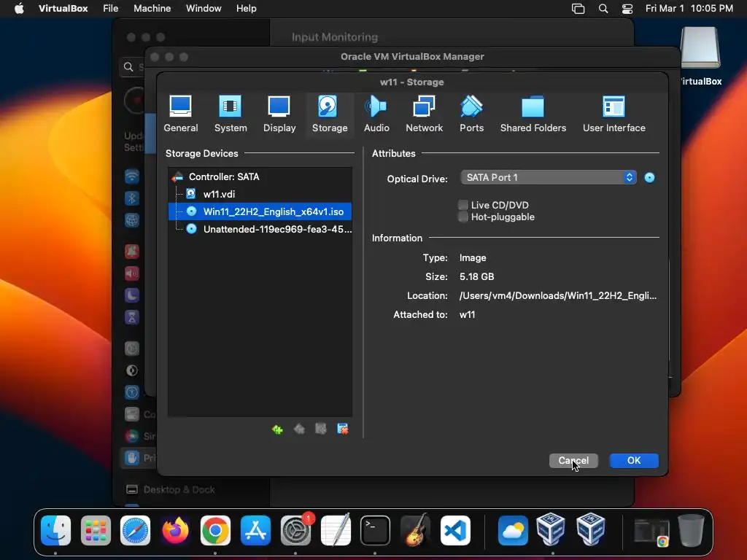Click the date and time in menu bar
Viewport: 747px width, 560px height.
point(689,9)
